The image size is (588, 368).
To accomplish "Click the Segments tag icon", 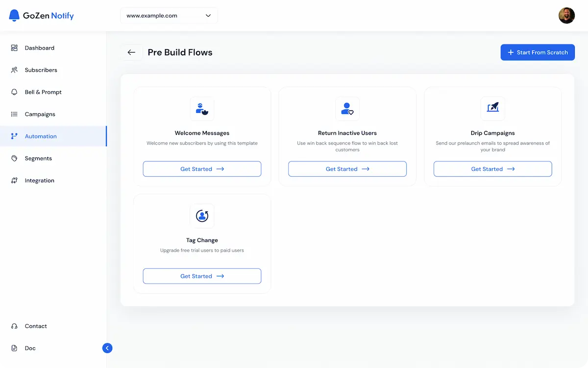I will coord(14,158).
